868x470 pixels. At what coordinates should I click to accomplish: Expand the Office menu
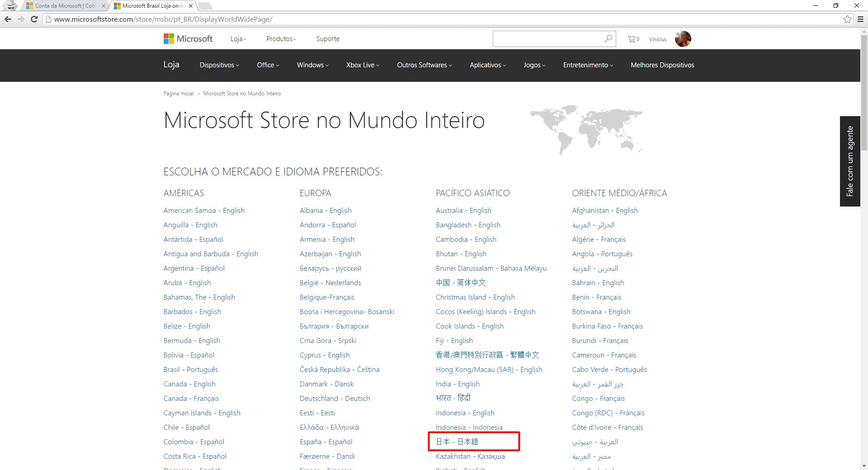click(x=268, y=65)
